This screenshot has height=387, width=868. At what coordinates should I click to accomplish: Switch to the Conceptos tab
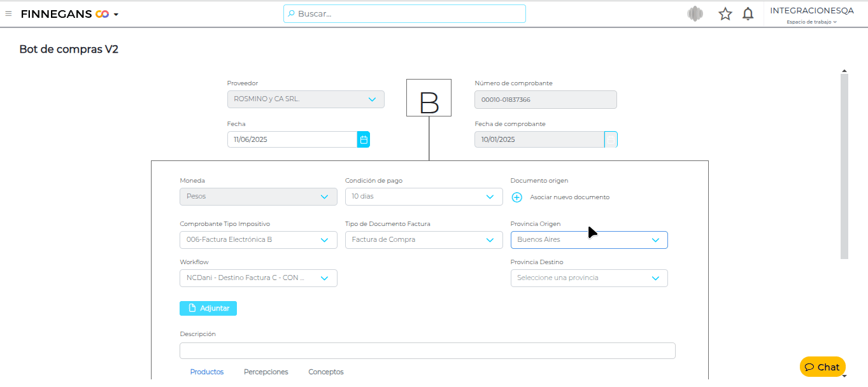point(326,372)
